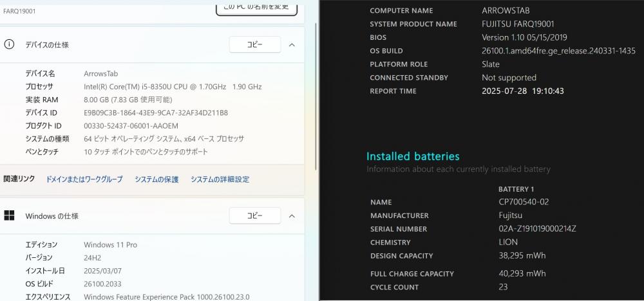Select the プロダクト ID value text

click(x=131, y=126)
